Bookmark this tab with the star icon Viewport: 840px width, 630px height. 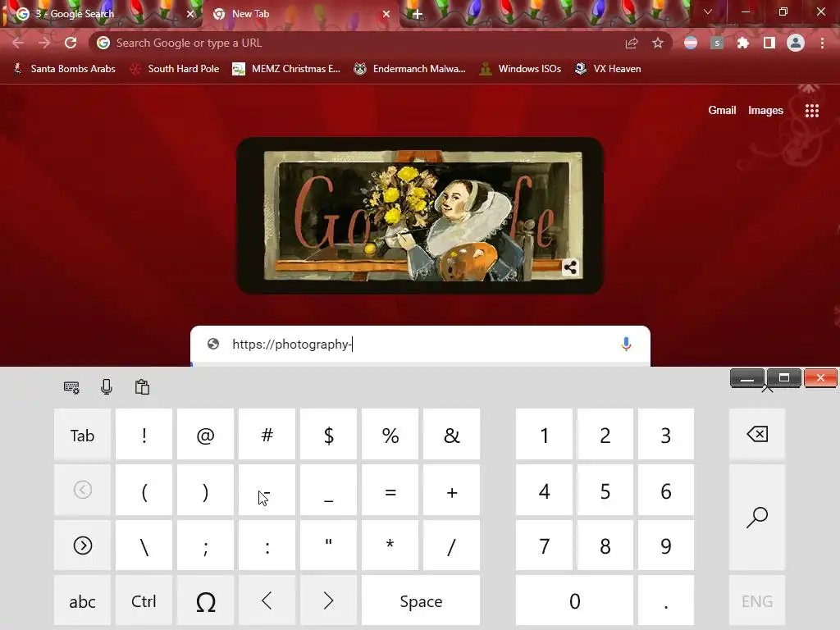point(658,43)
